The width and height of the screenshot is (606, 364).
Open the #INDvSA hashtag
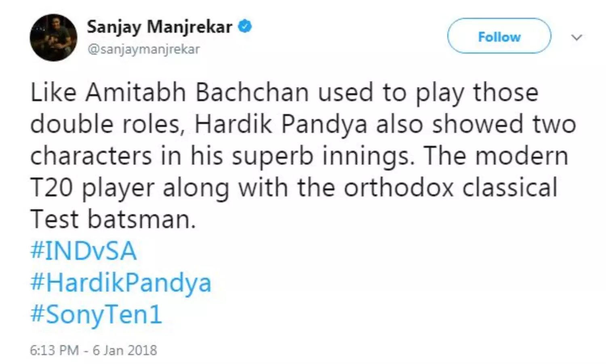coord(84,251)
